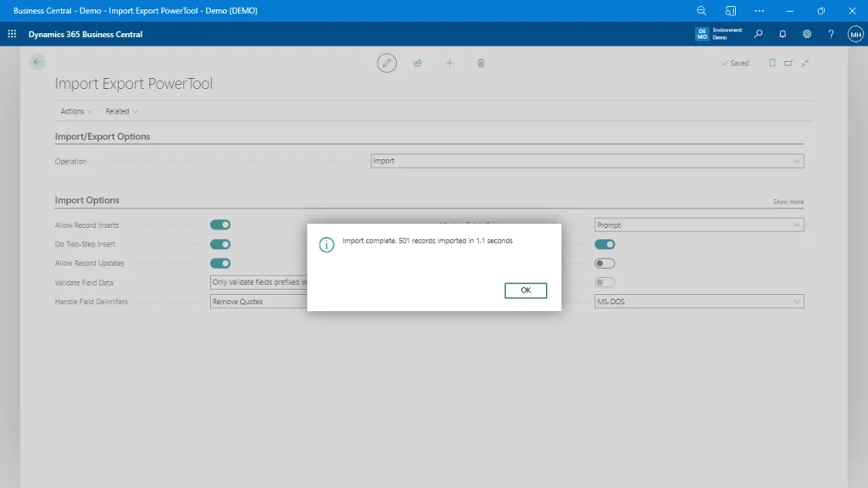This screenshot has width=868, height=488.
Task: Select the share icon in the toolbar
Action: pyautogui.click(x=418, y=63)
